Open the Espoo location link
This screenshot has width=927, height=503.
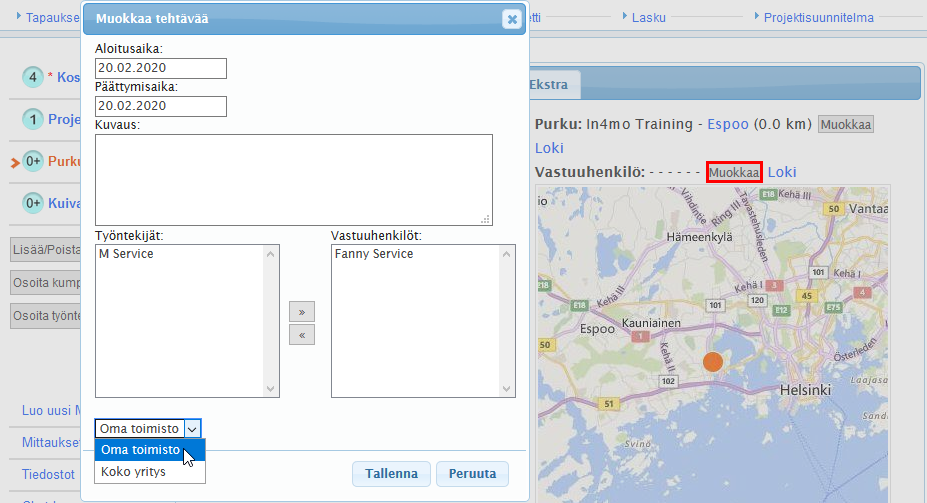pyautogui.click(x=727, y=124)
